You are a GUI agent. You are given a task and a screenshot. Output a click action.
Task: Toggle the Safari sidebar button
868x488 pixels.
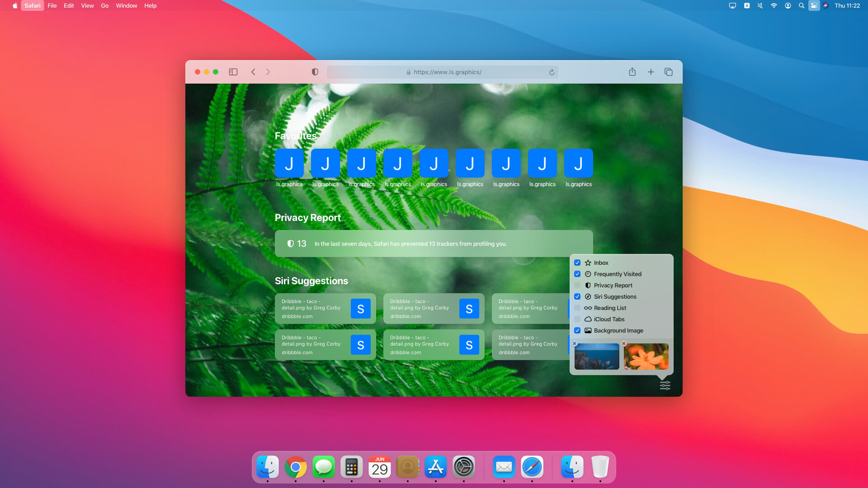233,72
